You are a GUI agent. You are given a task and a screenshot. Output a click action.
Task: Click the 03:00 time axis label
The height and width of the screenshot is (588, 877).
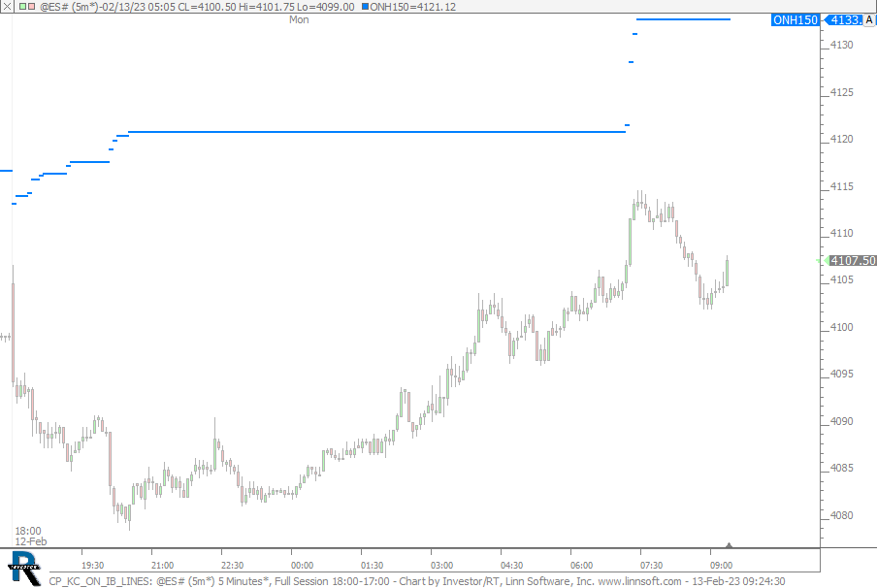441,565
